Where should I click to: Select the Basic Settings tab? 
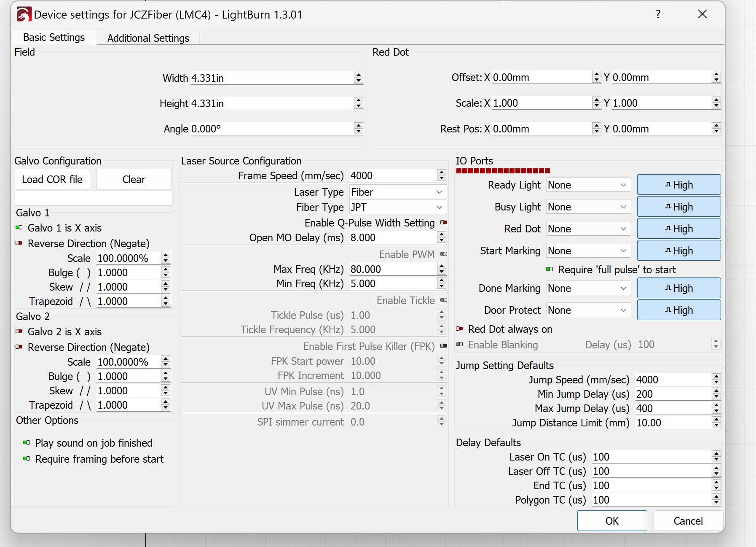click(54, 38)
